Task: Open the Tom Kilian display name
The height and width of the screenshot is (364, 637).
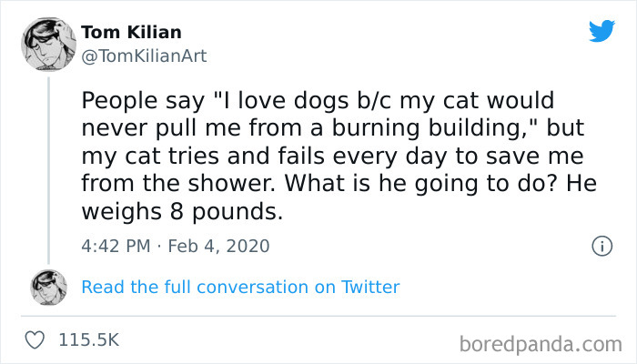Action: 132,33
